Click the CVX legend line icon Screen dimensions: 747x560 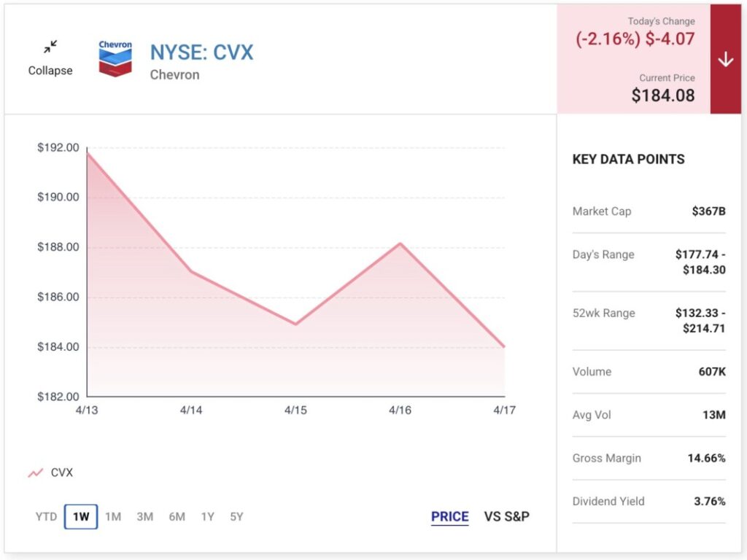[x=36, y=472]
